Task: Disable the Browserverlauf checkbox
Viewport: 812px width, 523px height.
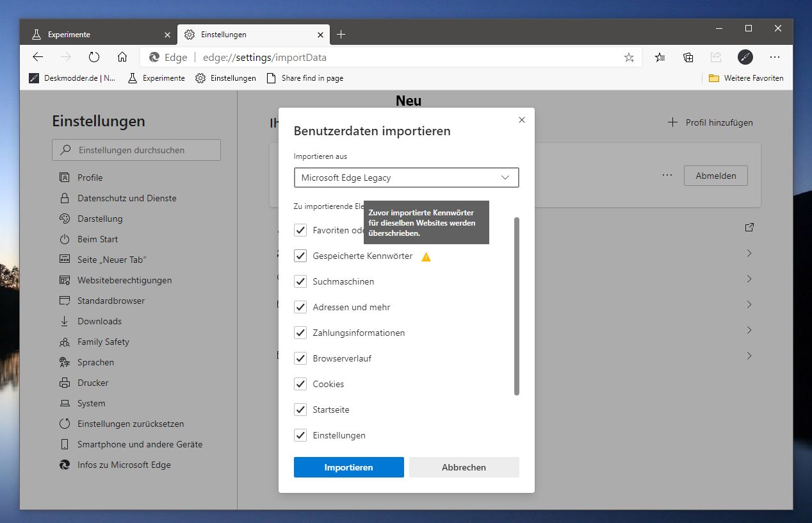Action: [300, 358]
